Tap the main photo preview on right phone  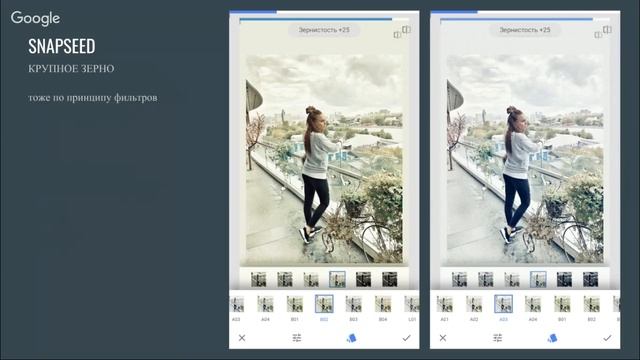(x=525, y=158)
